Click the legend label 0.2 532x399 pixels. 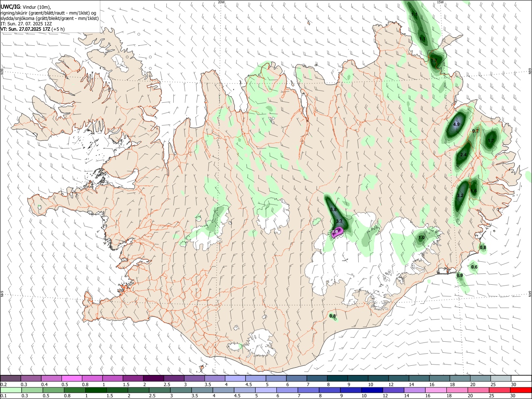coord(3,384)
